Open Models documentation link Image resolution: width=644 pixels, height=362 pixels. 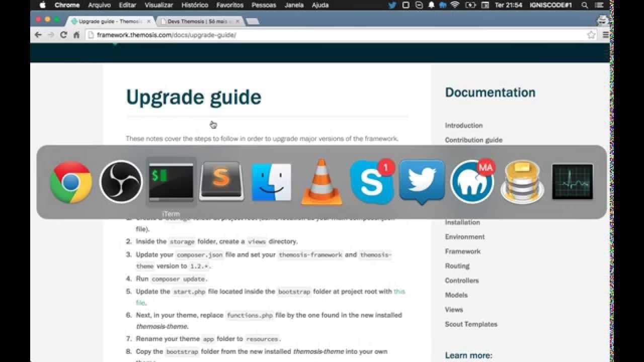[456, 295]
